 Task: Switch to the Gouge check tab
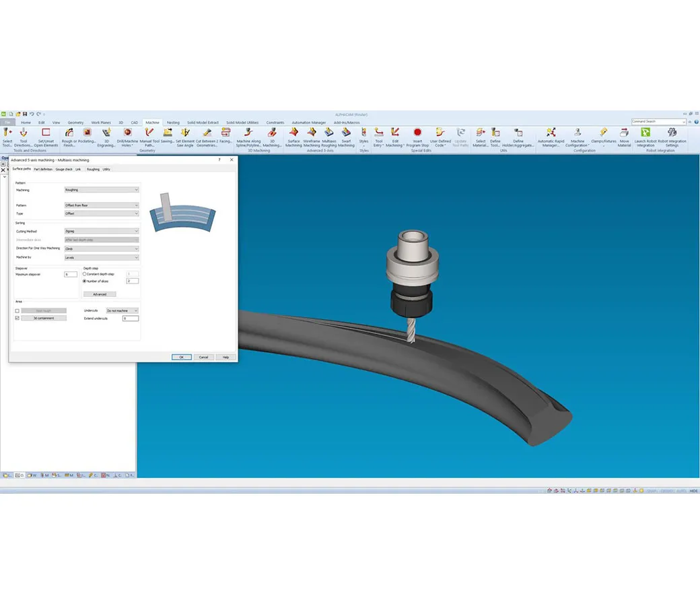pos(64,169)
